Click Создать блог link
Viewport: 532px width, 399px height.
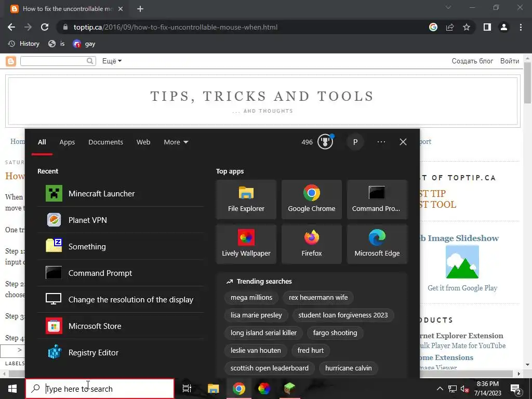472,61
